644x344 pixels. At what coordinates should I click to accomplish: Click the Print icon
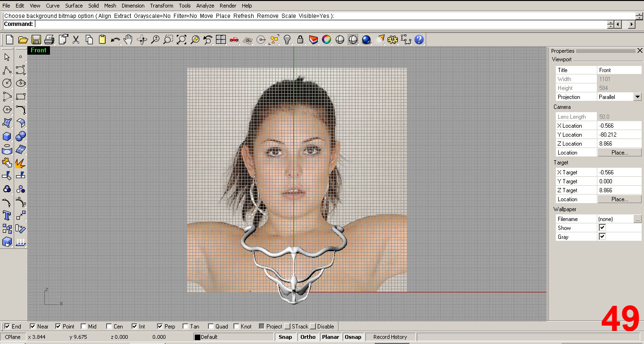(49, 40)
